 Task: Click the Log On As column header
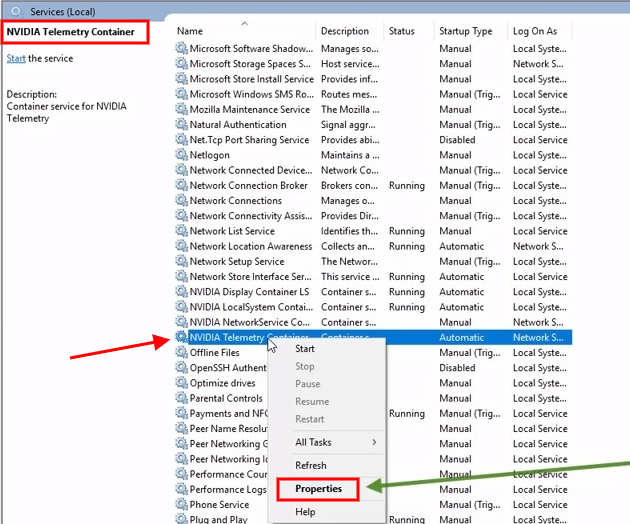click(x=535, y=31)
